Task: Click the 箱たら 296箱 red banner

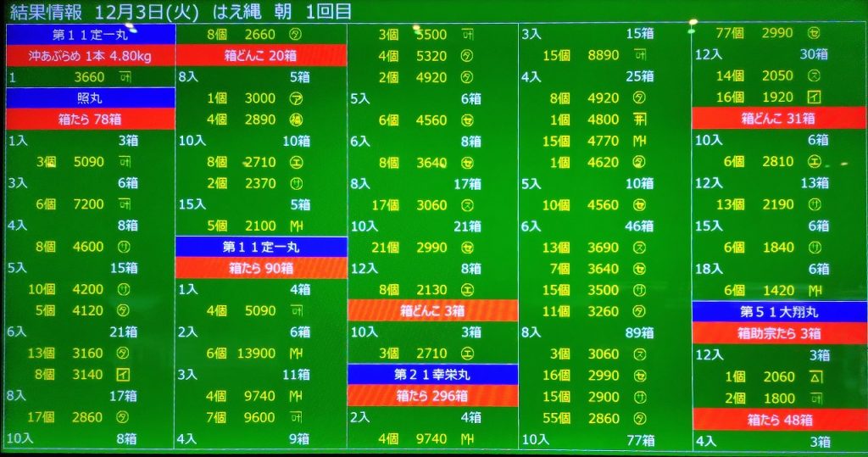Action: [x=432, y=395]
